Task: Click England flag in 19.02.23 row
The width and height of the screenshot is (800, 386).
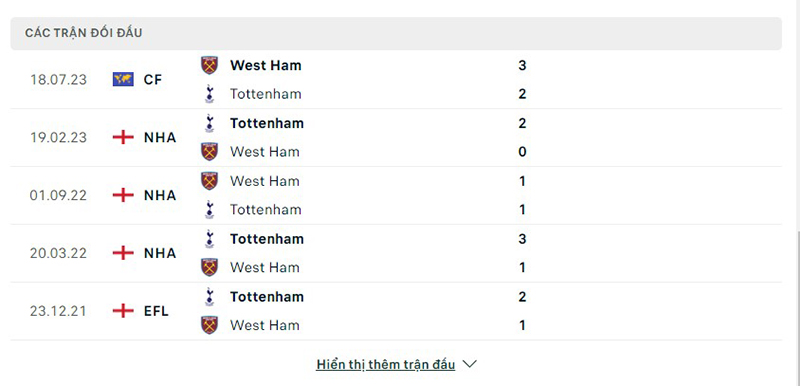Action: 123,137
